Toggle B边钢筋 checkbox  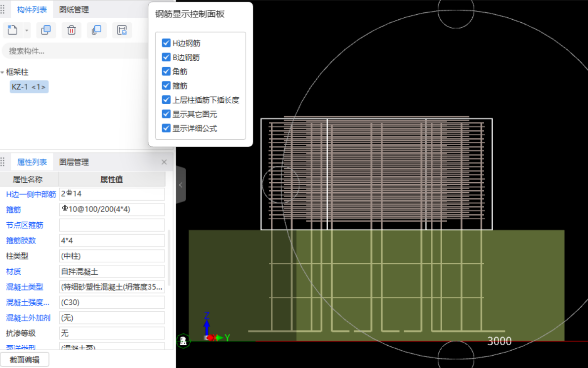[166, 57]
